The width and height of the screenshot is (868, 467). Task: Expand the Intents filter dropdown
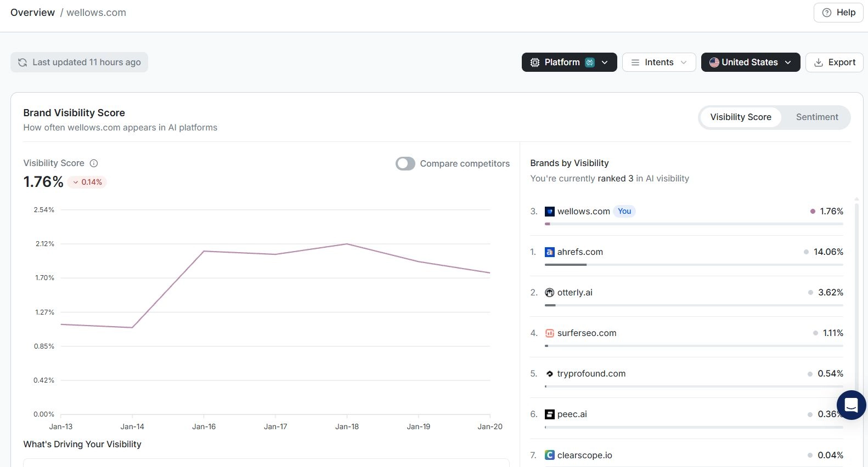coord(658,62)
